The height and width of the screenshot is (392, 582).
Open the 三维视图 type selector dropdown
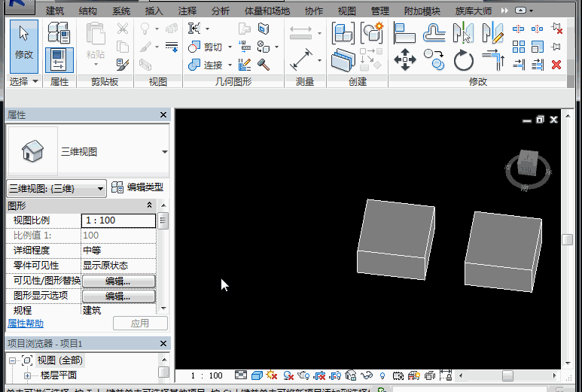[x=164, y=151]
